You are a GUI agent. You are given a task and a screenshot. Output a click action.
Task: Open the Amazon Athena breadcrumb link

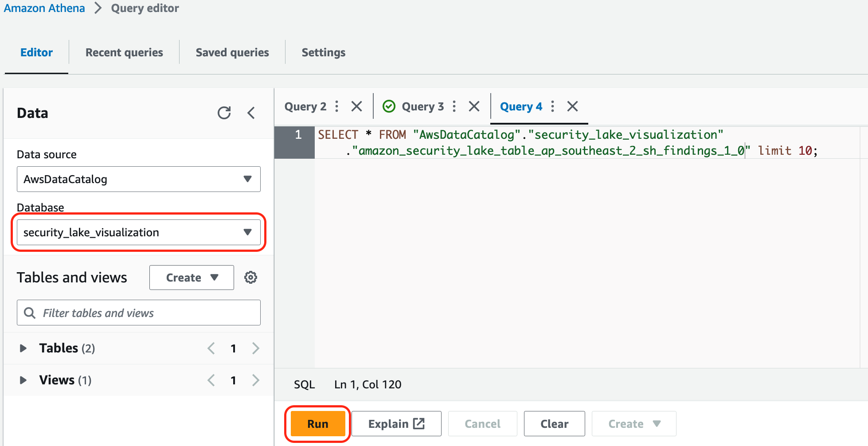(44, 8)
